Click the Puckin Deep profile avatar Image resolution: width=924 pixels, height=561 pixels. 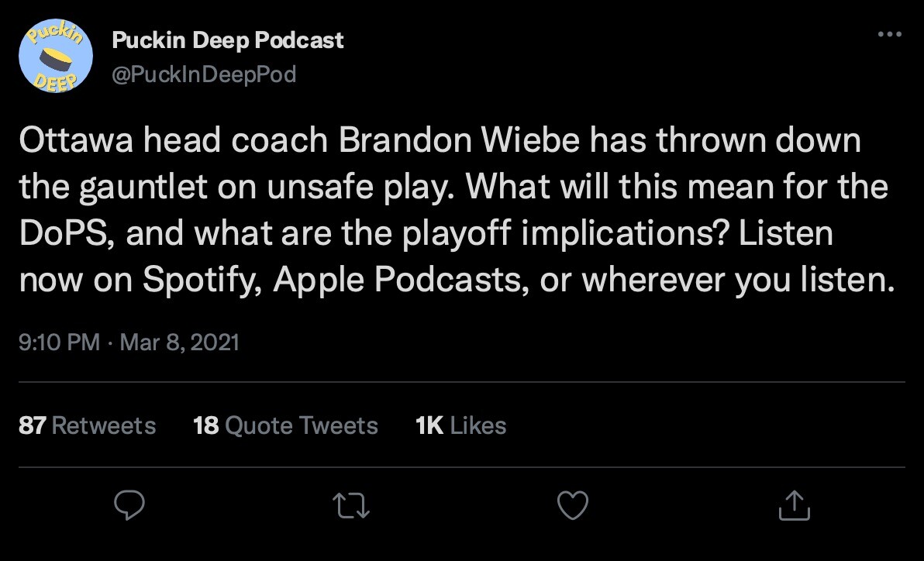[56, 57]
